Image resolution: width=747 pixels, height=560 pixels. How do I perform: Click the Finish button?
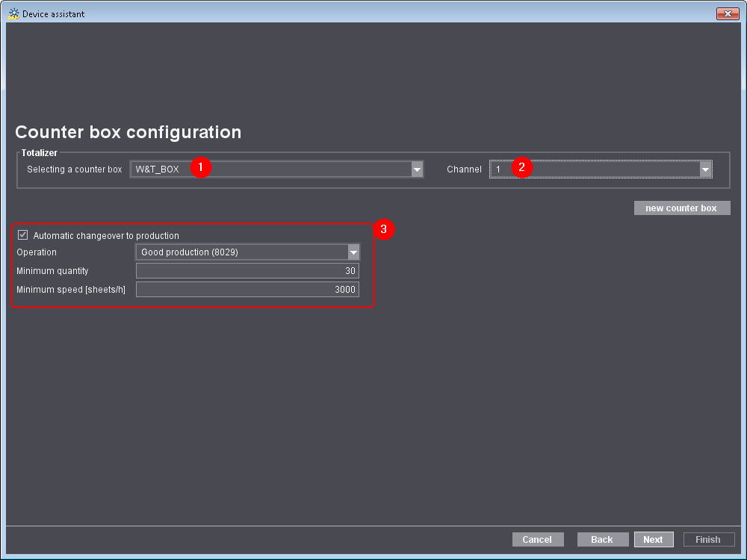click(707, 539)
